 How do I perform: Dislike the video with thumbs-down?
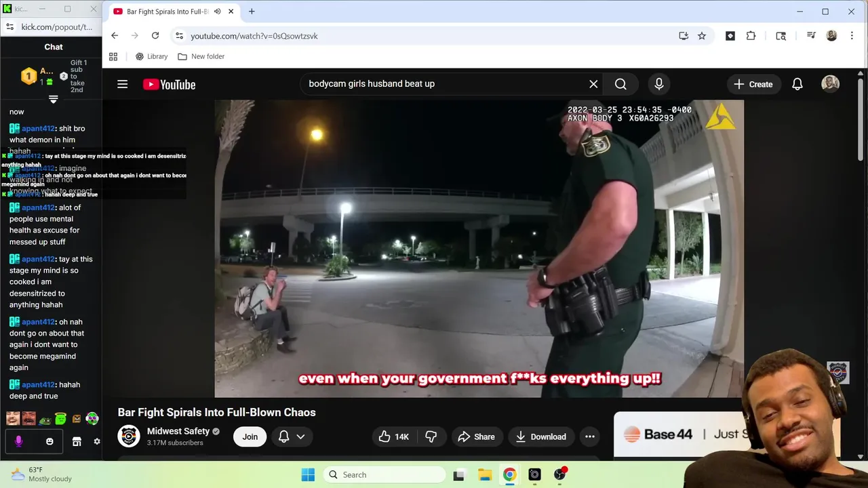click(x=431, y=436)
